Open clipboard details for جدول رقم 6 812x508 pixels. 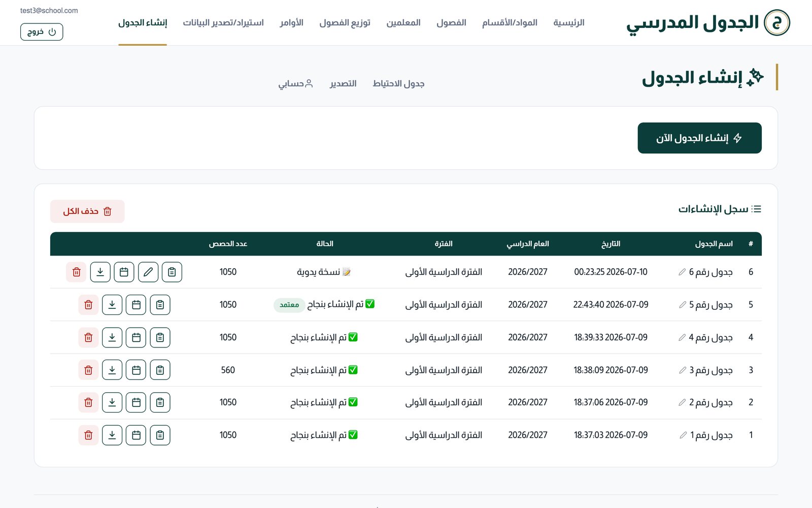point(172,272)
